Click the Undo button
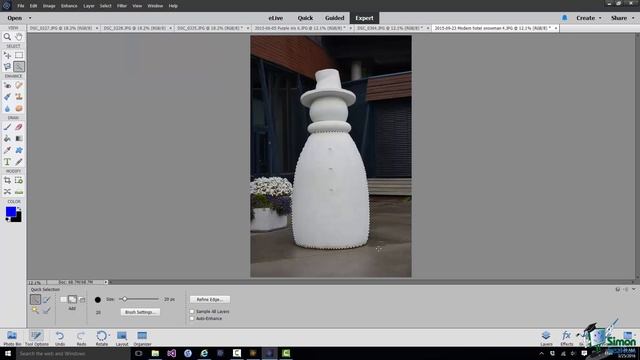This screenshot has height=360, width=640. point(60,338)
